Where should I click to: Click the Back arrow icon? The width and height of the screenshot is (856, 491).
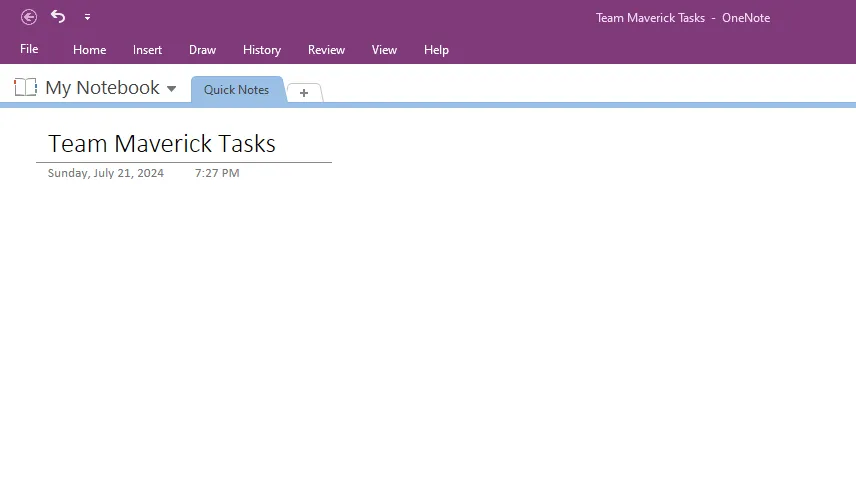[29, 17]
